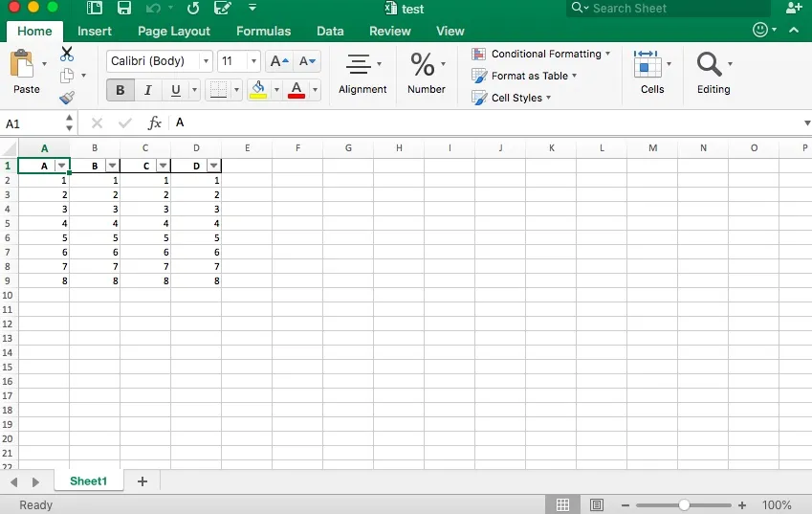812x514 pixels.
Task: Open the font size dropdown
Action: click(x=253, y=61)
